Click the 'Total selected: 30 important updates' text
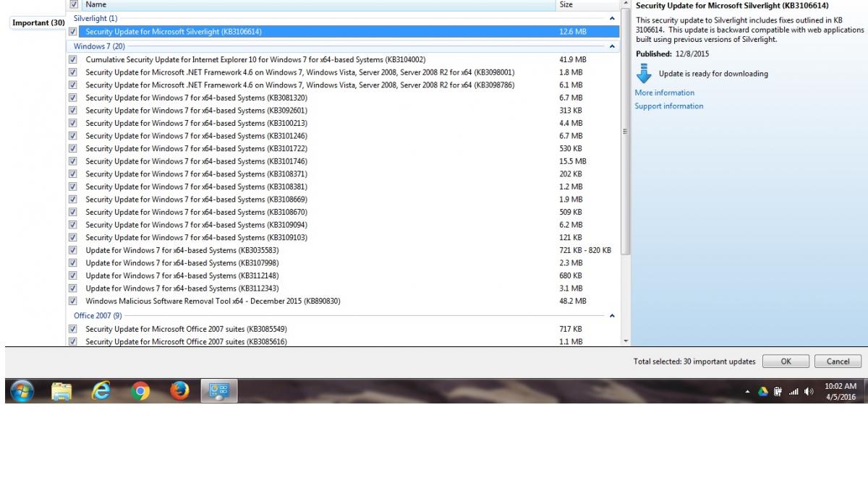Viewport: 868px width, 488px height. click(694, 361)
